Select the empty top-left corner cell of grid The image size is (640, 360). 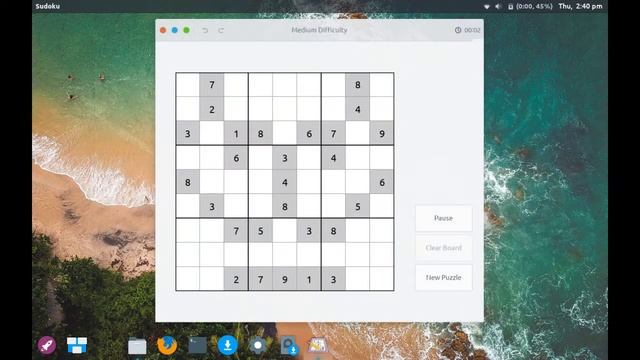[x=188, y=85]
